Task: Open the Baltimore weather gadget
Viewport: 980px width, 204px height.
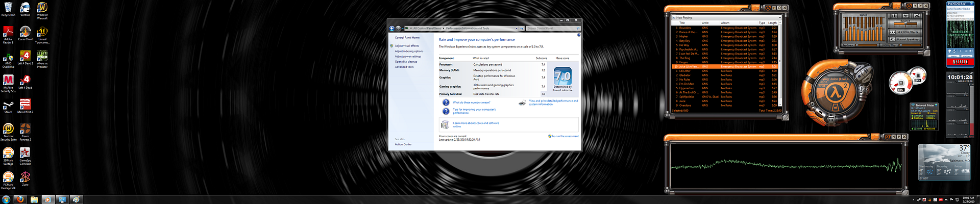Action: pos(944,162)
